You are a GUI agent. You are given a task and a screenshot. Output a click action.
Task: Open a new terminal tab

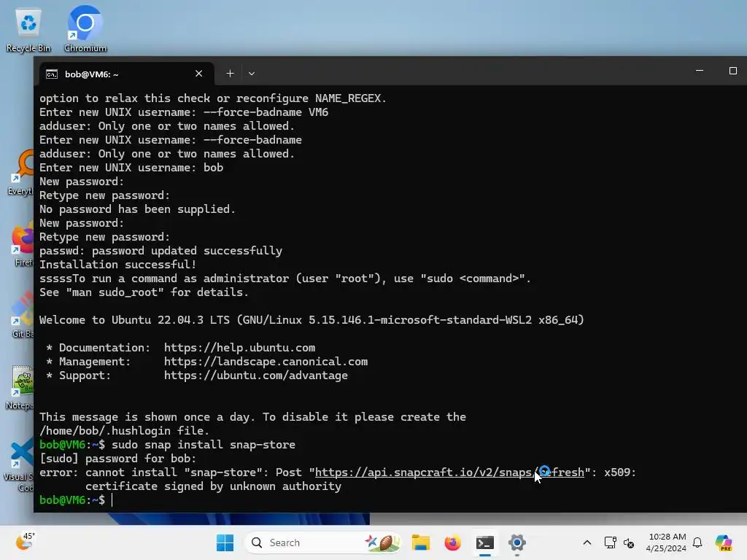(230, 74)
